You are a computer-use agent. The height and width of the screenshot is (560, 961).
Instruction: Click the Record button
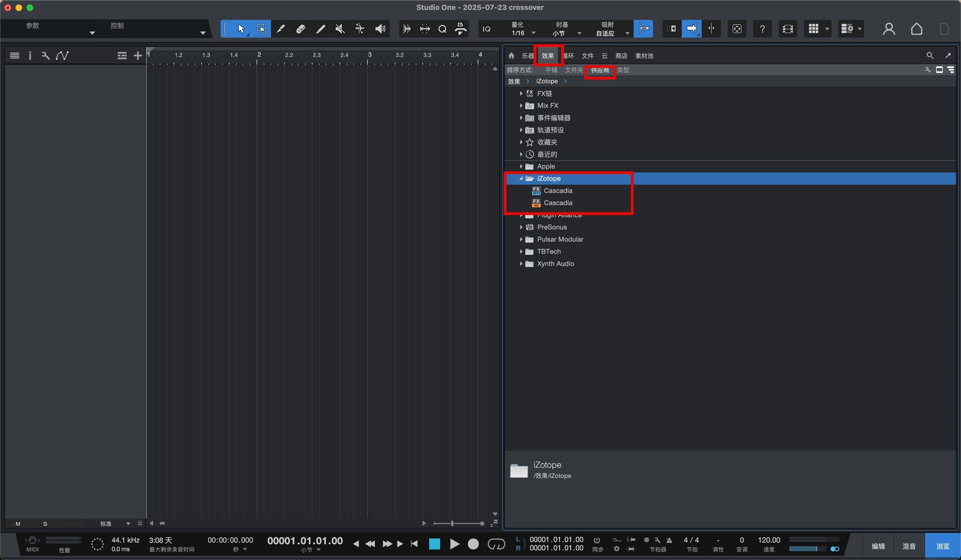(x=473, y=544)
